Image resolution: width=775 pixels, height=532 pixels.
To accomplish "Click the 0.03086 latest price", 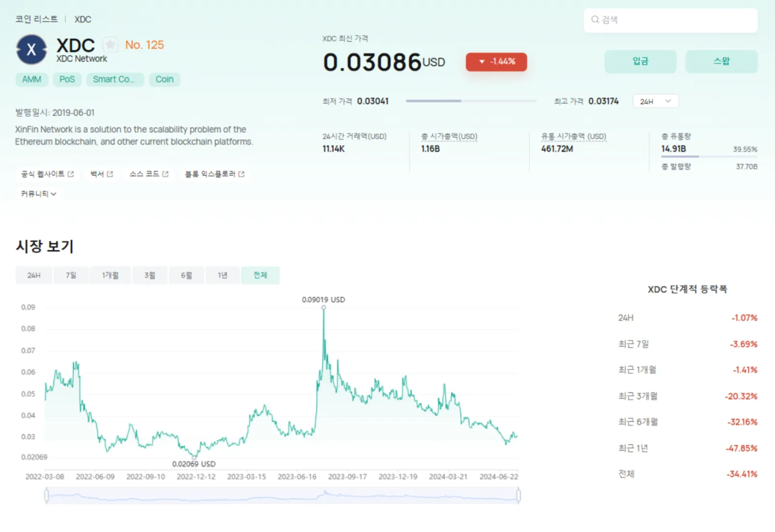I will click(372, 62).
